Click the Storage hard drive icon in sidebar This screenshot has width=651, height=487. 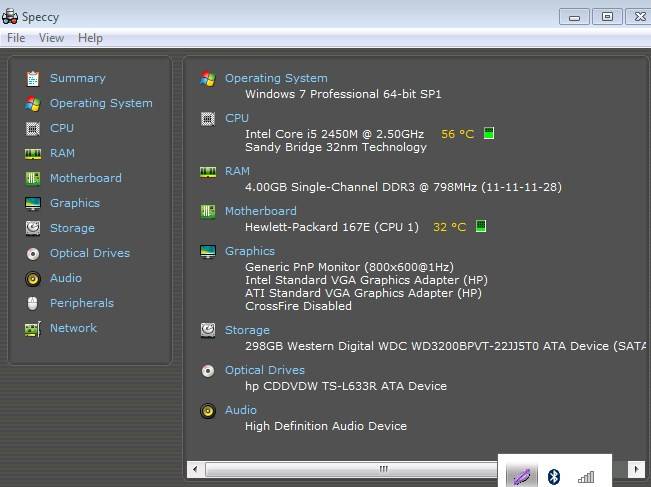point(33,228)
